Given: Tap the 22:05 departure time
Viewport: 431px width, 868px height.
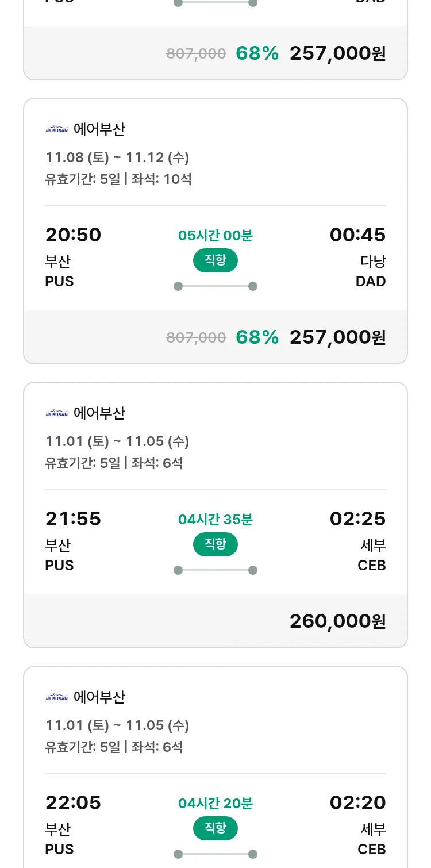Looking at the screenshot, I should (73, 803).
